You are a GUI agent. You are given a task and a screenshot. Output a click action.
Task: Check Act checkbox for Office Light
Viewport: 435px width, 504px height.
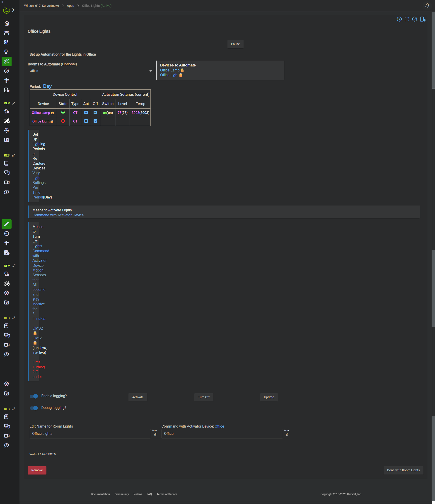click(x=86, y=121)
